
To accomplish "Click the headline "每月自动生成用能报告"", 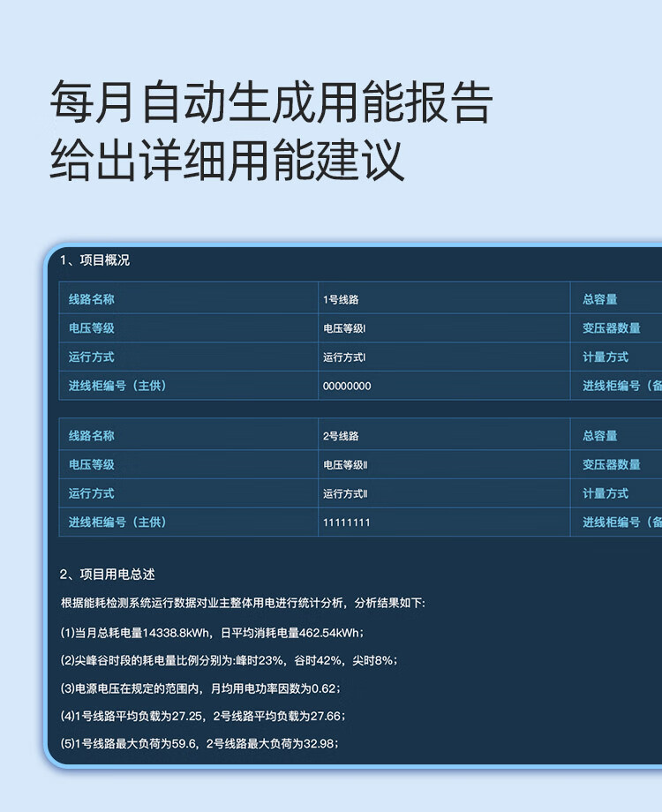I will coord(270,102).
